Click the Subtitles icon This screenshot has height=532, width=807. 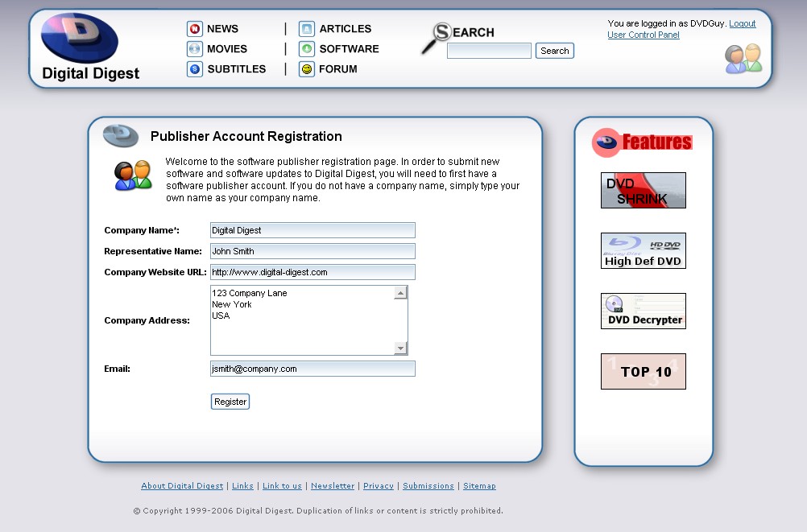click(x=194, y=69)
